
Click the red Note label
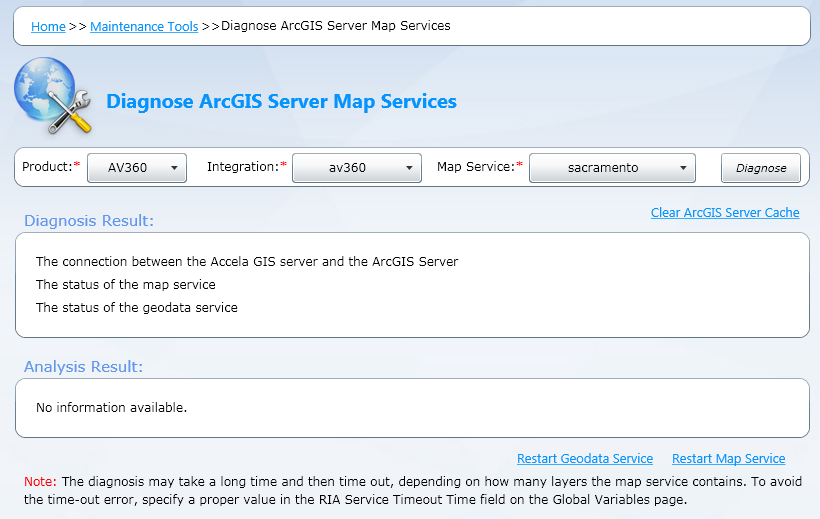pos(40,481)
